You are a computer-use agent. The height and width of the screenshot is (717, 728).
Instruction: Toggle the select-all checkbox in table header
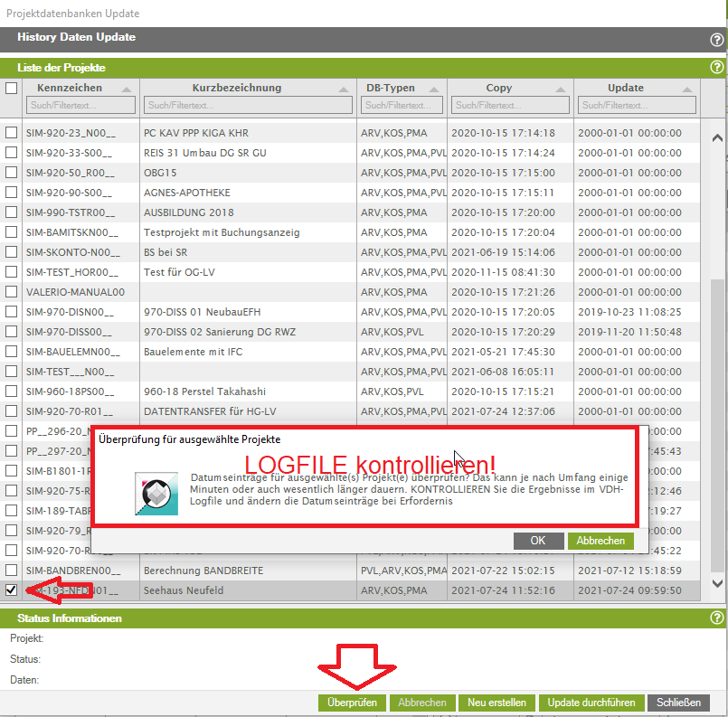tap(12, 89)
